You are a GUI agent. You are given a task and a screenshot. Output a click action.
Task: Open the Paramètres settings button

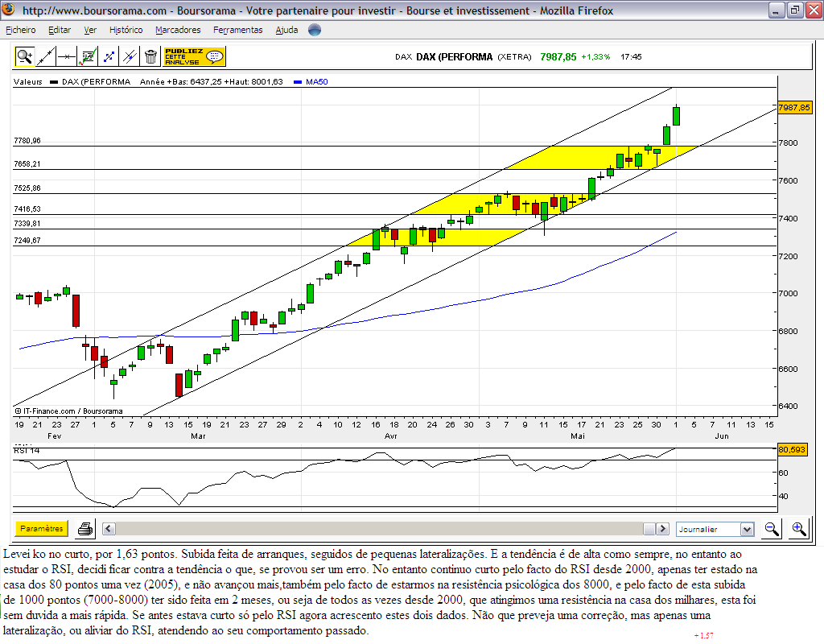click(42, 528)
